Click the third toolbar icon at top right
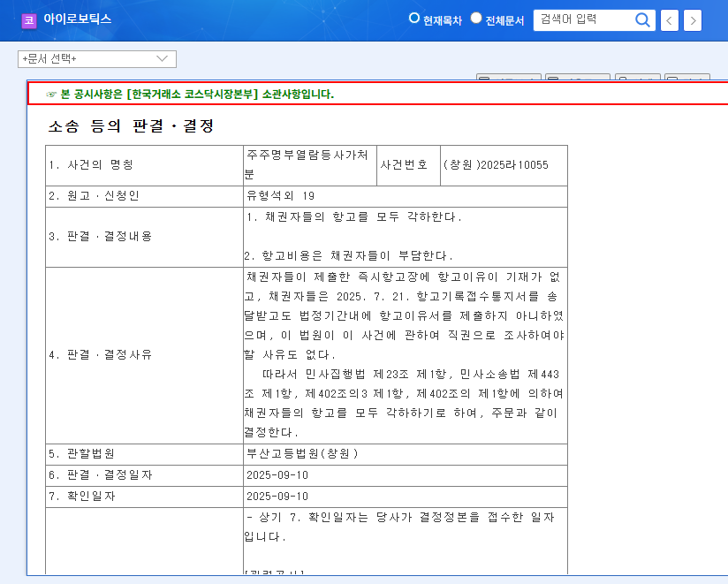 (636, 80)
